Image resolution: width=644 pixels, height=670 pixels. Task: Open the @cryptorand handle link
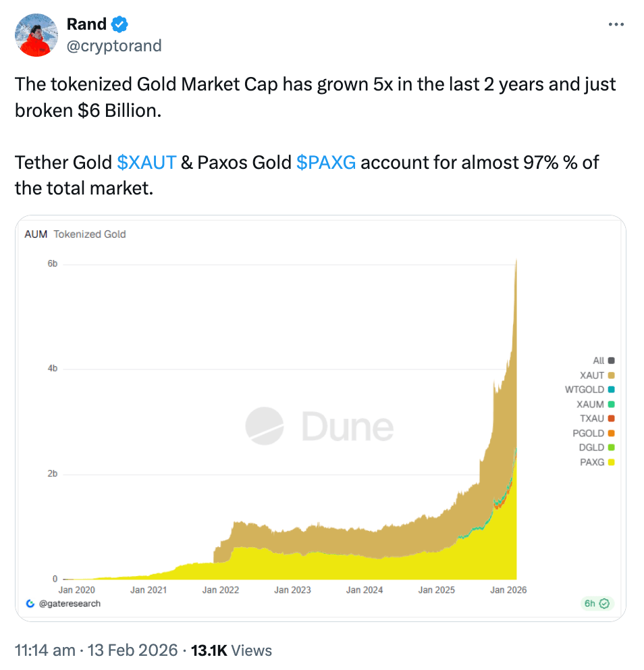tap(114, 45)
